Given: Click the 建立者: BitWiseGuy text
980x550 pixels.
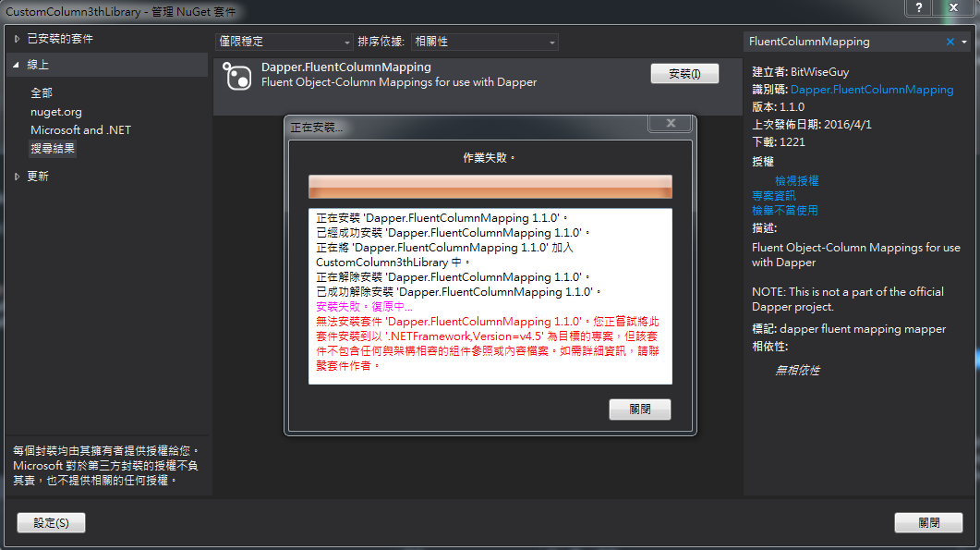Looking at the screenshot, I should [800, 72].
